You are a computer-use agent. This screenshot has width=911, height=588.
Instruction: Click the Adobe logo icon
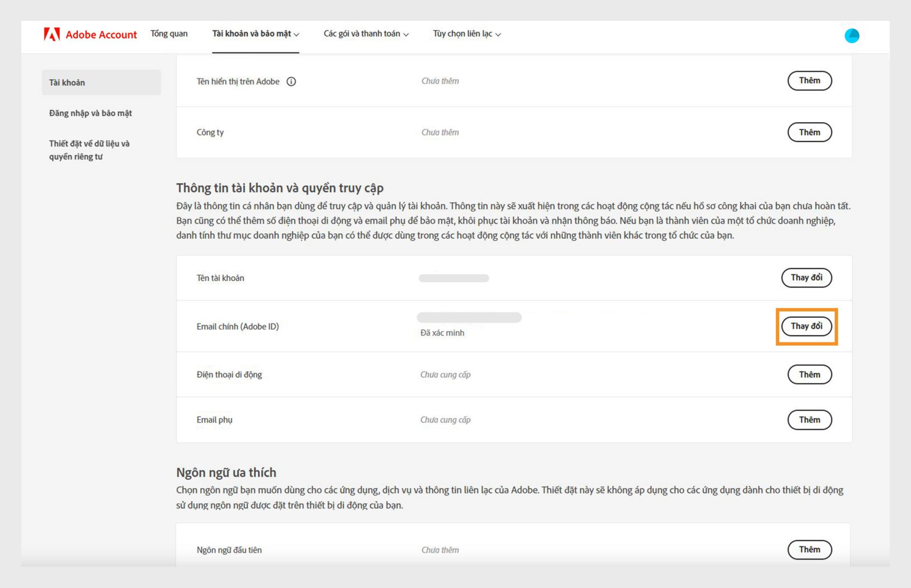(52, 34)
